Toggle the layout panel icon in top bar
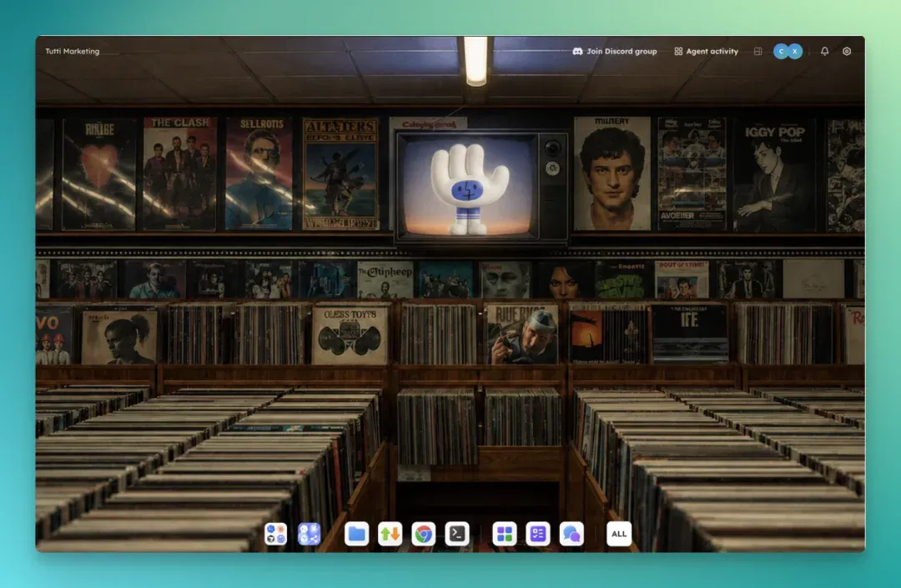The height and width of the screenshot is (588, 901). (x=758, y=51)
